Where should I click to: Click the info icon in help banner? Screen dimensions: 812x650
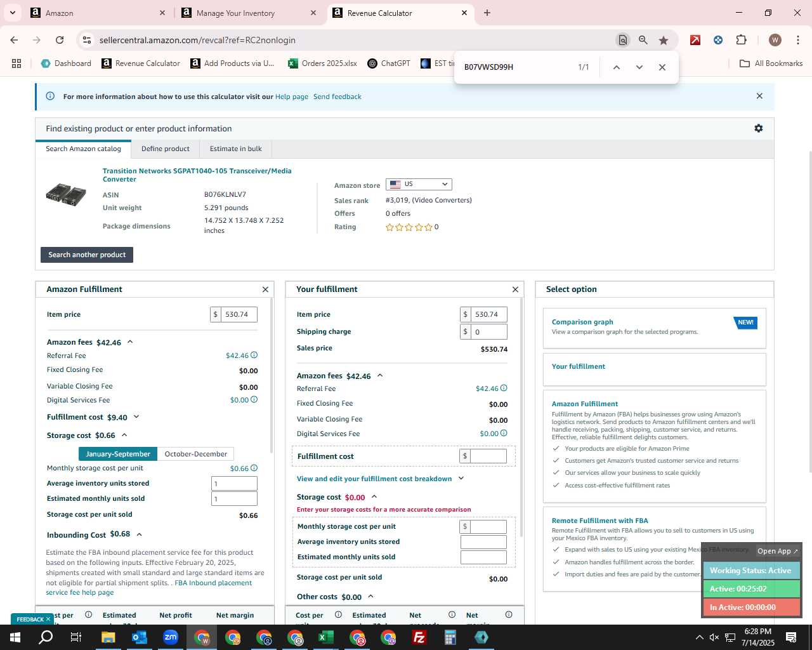coord(50,96)
